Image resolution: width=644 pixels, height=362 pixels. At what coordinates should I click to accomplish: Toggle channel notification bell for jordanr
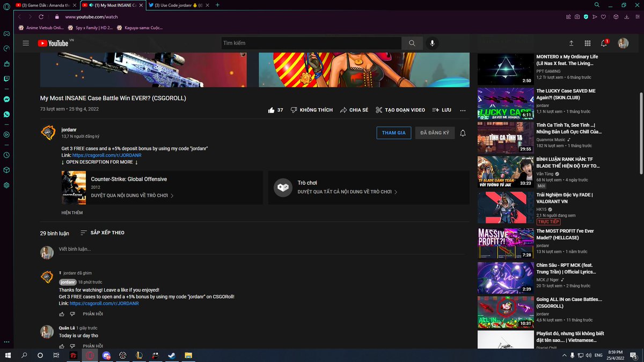pos(463,133)
